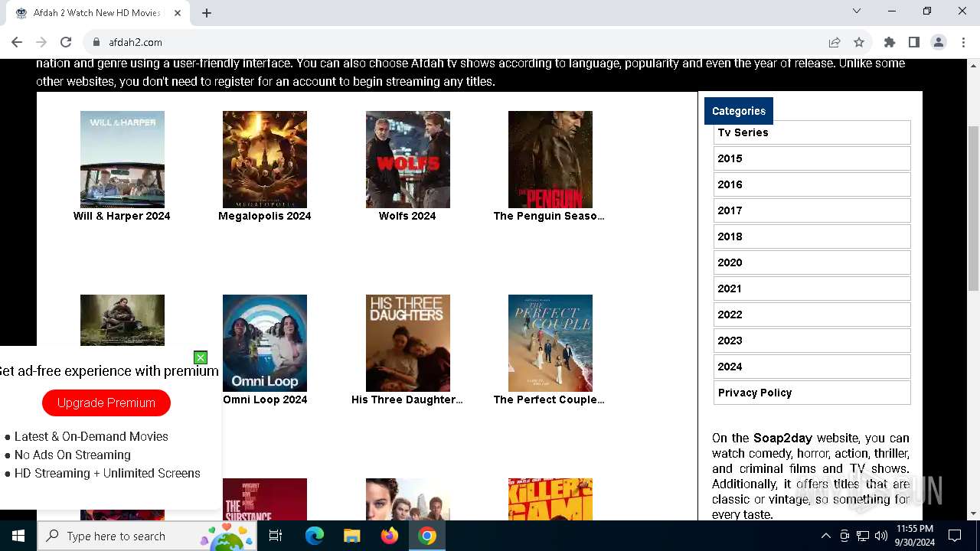View site security lock info
Image resolution: width=980 pixels, height=551 pixels.
pos(96,42)
